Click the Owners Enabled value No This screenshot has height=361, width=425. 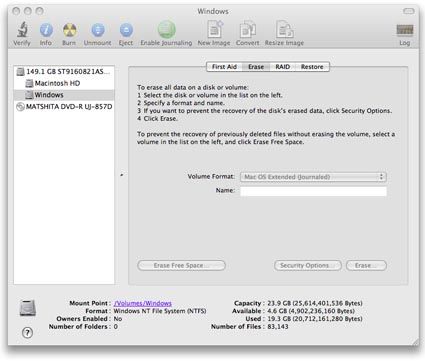[x=118, y=319]
